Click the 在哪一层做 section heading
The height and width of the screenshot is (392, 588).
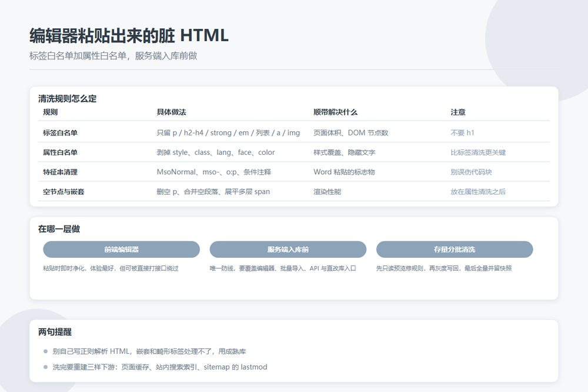[59, 229]
